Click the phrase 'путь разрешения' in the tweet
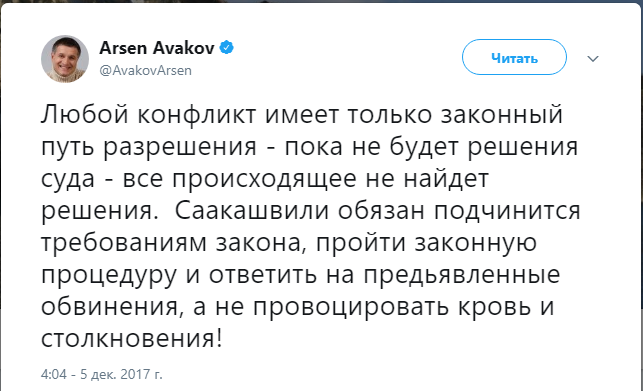The width and height of the screenshot is (643, 391). (149, 147)
